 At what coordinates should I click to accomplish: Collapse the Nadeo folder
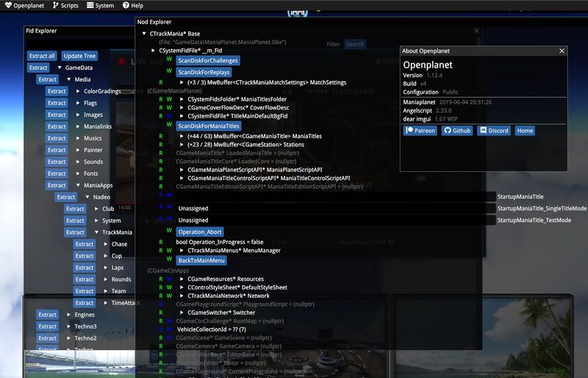tap(87, 197)
